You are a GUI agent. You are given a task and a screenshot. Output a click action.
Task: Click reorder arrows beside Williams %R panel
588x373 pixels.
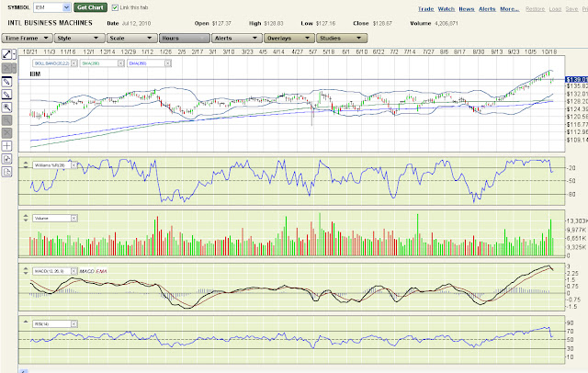pos(26,164)
